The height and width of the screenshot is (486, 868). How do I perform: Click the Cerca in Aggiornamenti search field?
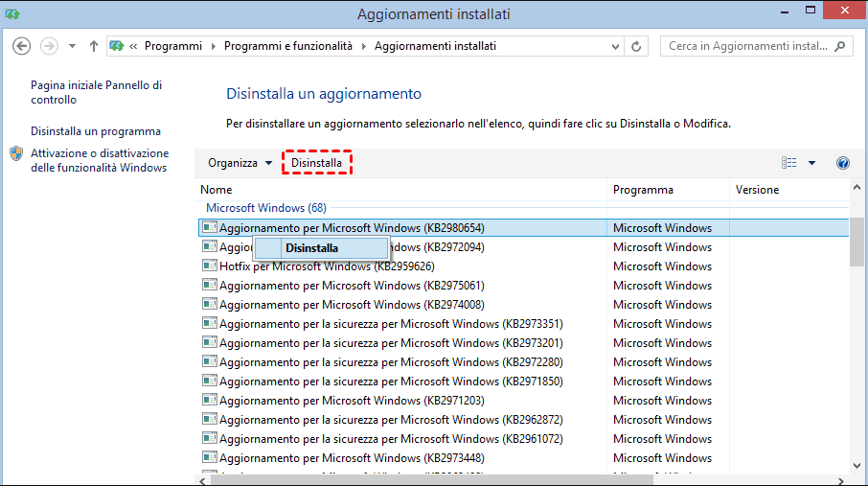click(747, 46)
